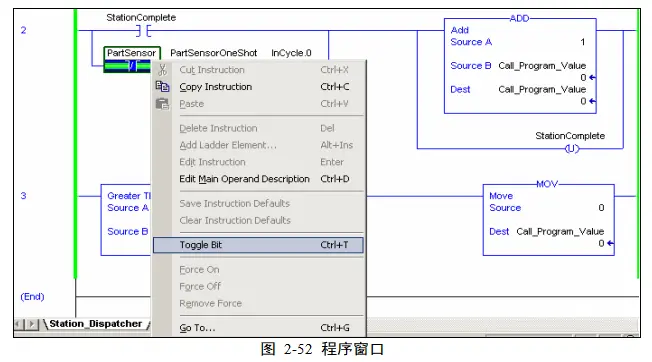Select the Paste menu entry
The height and width of the screenshot is (362, 652).
coord(258,104)
